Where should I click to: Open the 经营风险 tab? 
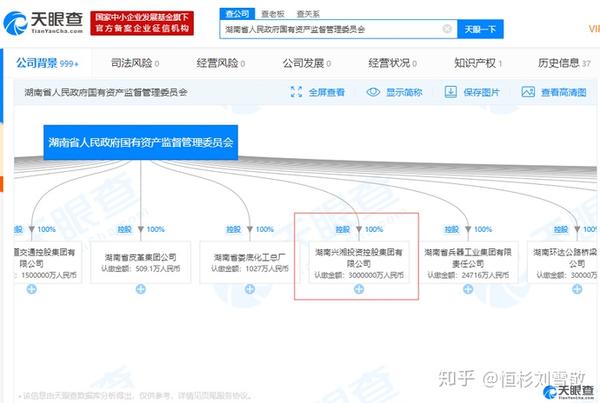pos(221,63)
